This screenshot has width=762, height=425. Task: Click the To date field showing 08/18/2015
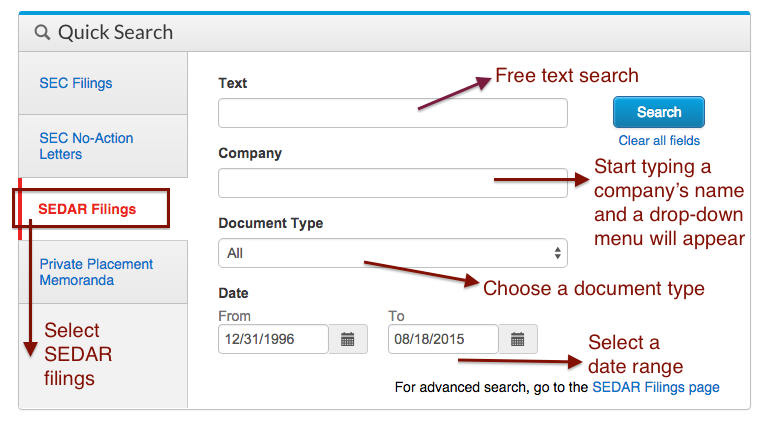click(x=444, y=339)
